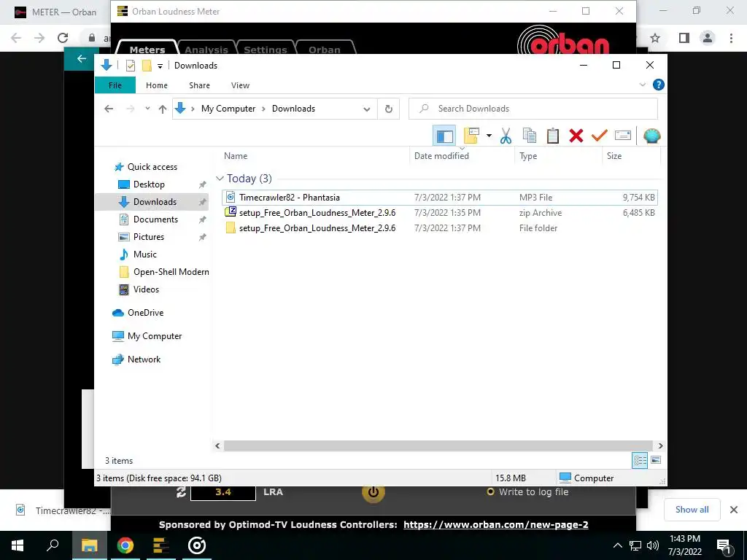Open the Customize Quick Access Toolbar dropdown

pyautogui.click(x=160, y=66)
